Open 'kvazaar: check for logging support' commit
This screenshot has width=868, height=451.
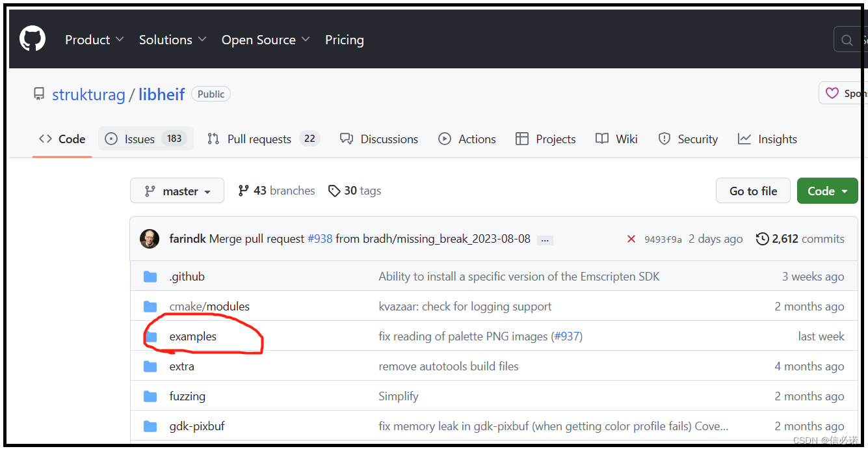click(465, 307)
